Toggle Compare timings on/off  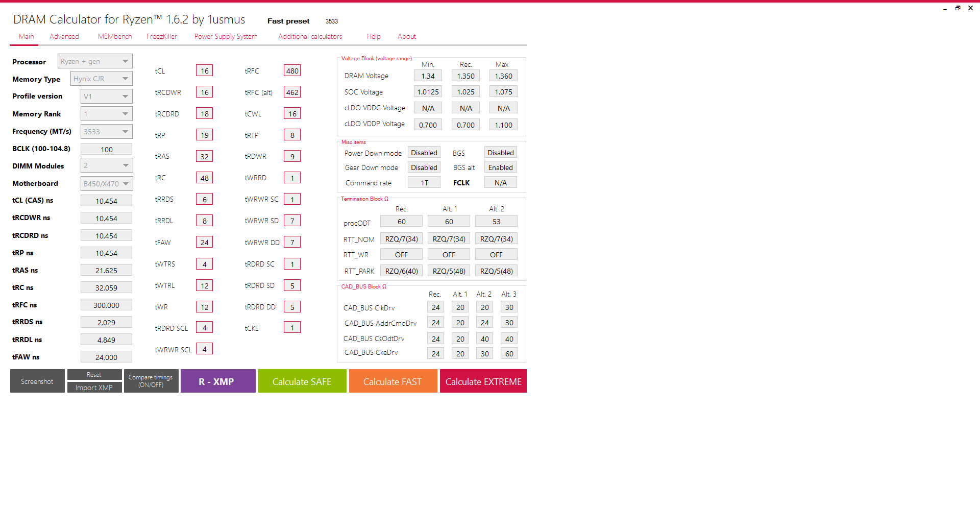click(151, 381)
